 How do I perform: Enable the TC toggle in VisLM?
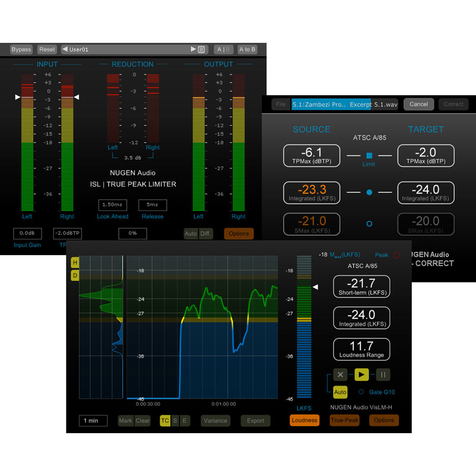[165, 421]
